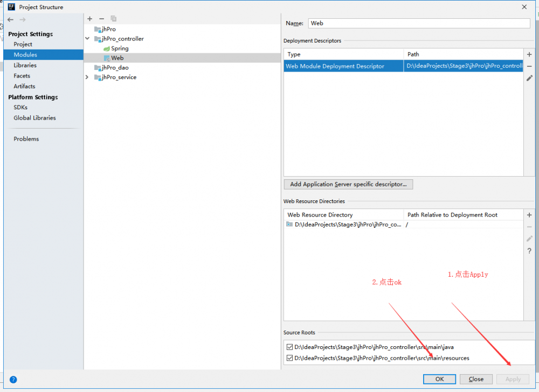Click the Apply button
This screenshot has height=392, width=539.
[513, 379]
